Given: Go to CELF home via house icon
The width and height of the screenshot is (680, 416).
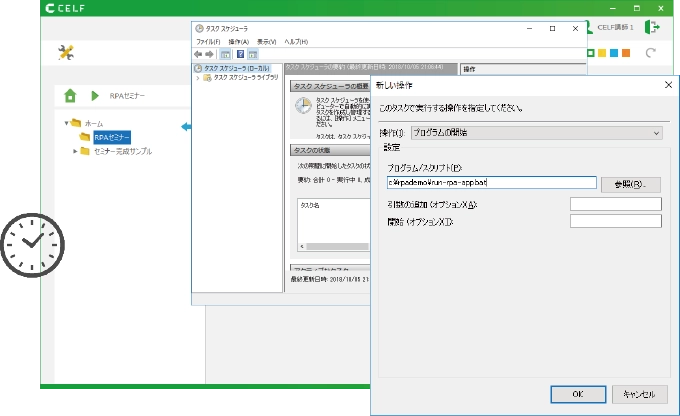Looking at the screenshot, I should pyautogui.click(x=70, y=95).
